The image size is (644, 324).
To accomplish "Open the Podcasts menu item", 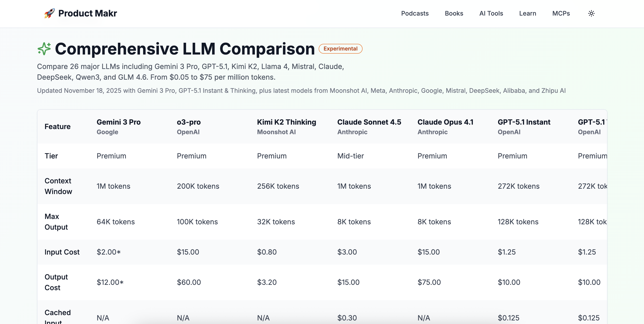I will tap(415, 13).
